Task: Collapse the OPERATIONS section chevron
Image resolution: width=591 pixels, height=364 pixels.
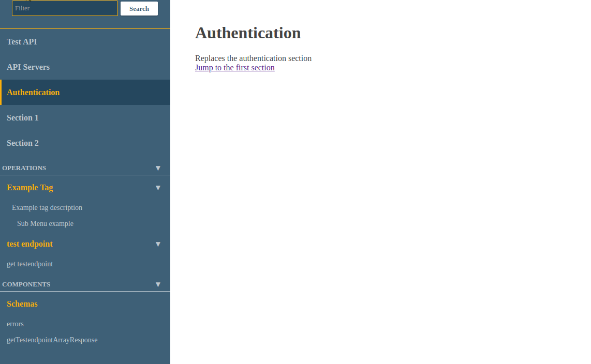Action: tap(158, 168)
